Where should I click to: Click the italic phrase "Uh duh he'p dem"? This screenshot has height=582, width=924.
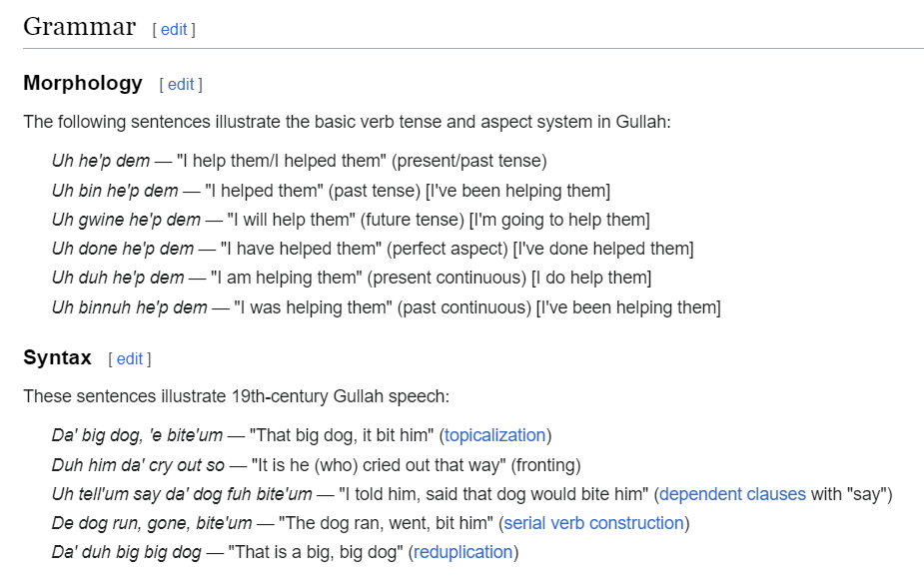tap(118, 277)
